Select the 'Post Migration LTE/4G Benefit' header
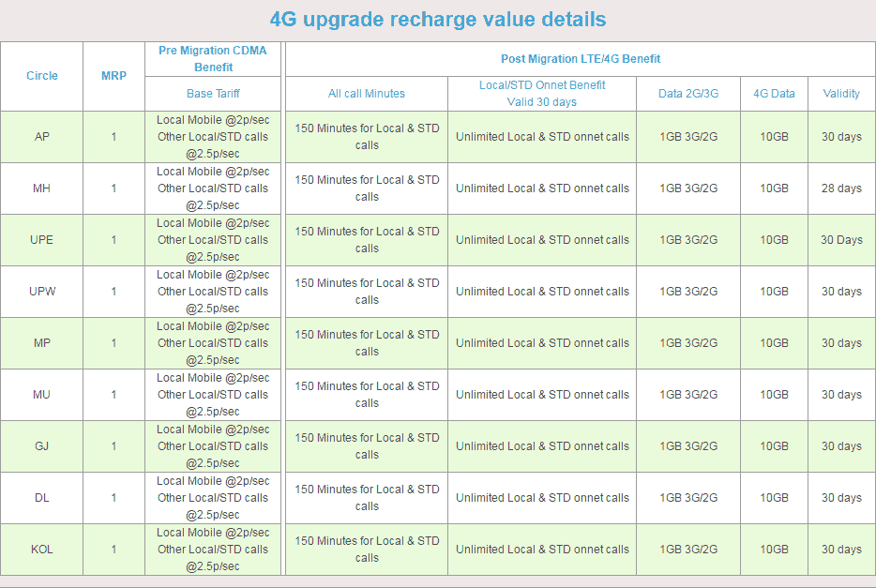The width and height of the screenshot is (876, 588). pyautogui.click(x=580, y=59)
